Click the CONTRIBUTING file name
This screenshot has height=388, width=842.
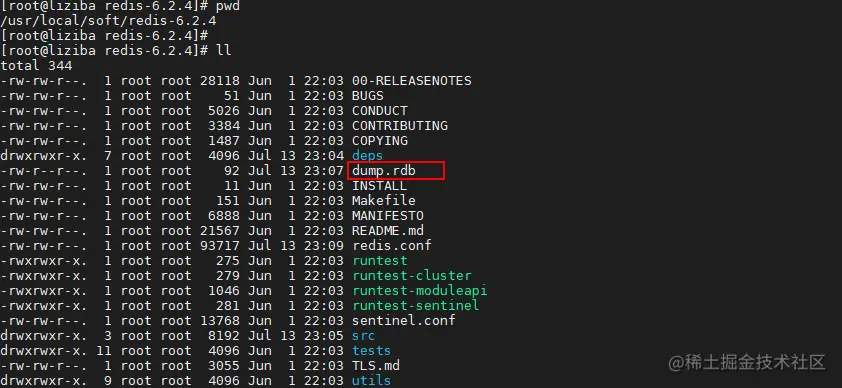(x=400, y=126)
